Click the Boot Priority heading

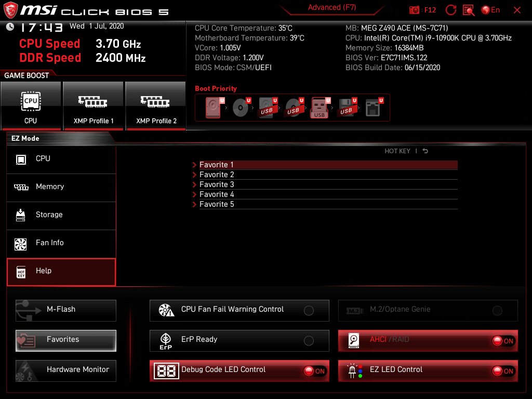pos(216,88)
